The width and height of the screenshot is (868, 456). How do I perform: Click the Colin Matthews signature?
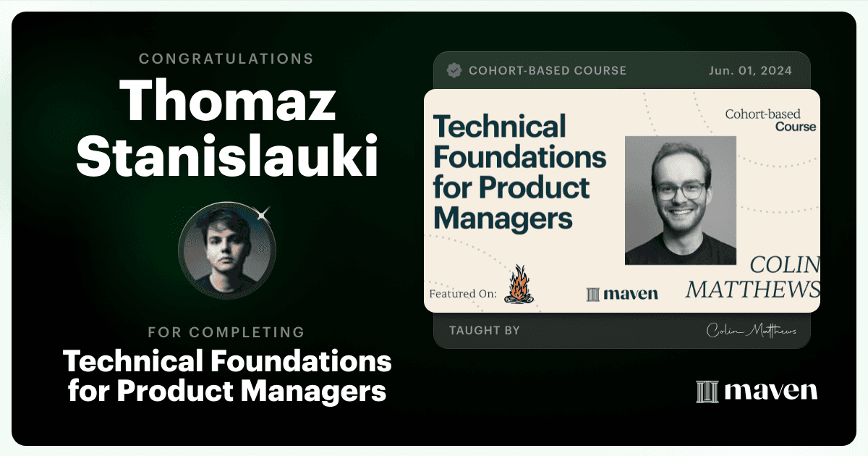pyautogui.click(x=752, y=330)
